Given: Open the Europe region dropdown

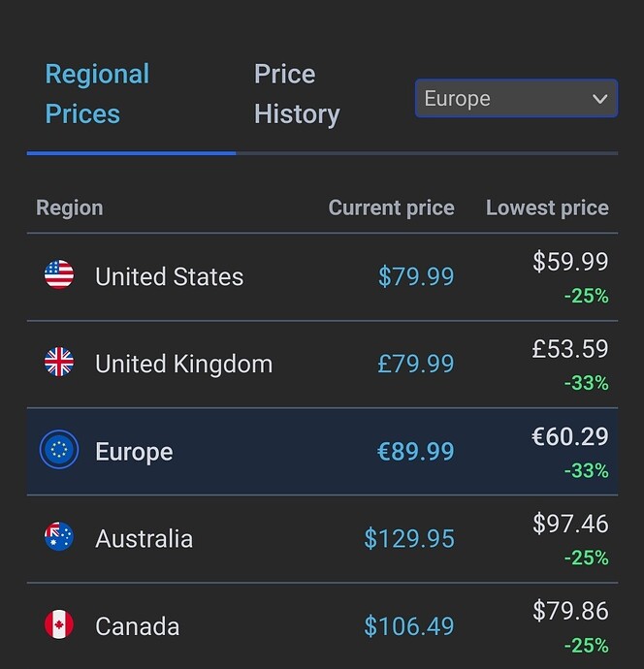Looking at the screenshot, I should (516, 99).
